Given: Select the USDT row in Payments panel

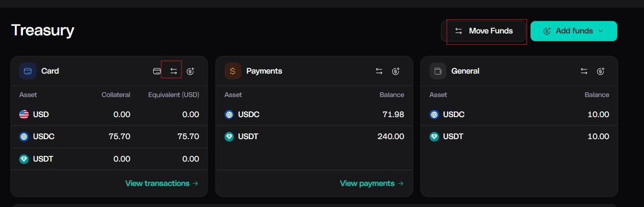Looking at the screenshot, I should tap(314, 137).
